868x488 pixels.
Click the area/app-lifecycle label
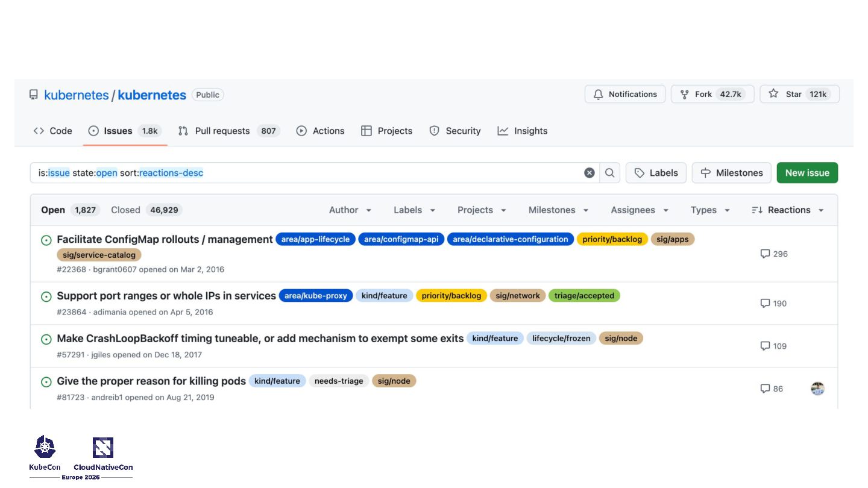(315, 239)
